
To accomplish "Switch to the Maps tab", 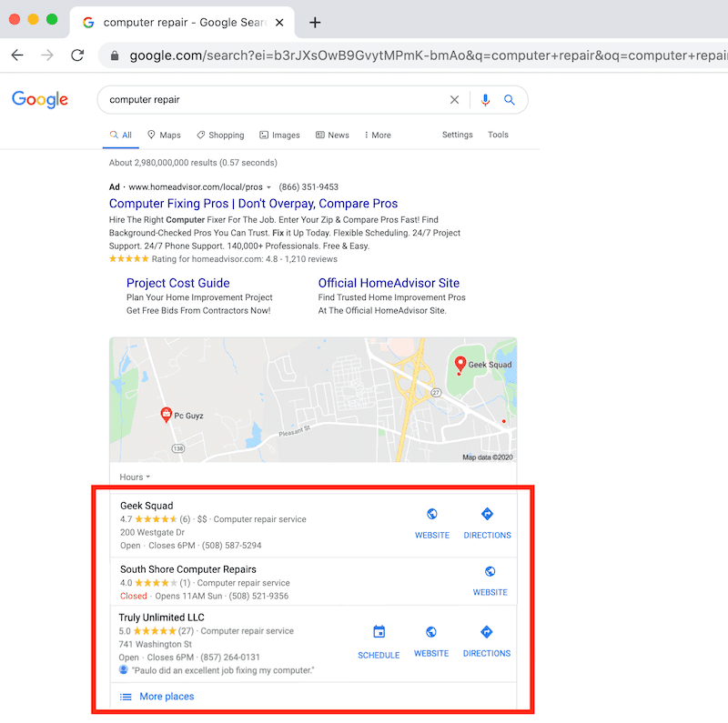I will [x=163, y=135].
